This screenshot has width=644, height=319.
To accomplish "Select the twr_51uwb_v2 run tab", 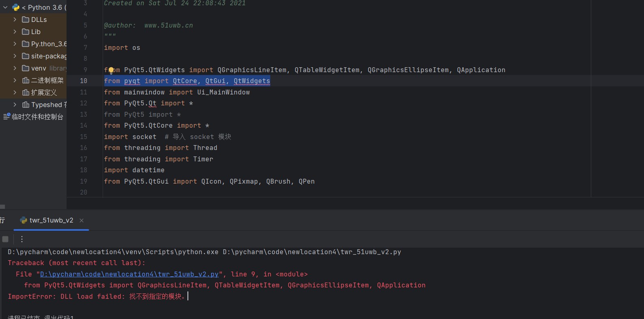I will [51, 221].
